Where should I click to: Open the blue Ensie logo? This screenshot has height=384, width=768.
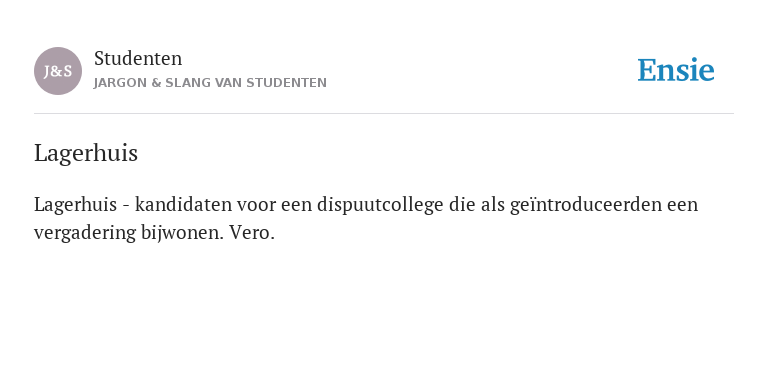tap(675, 70)
